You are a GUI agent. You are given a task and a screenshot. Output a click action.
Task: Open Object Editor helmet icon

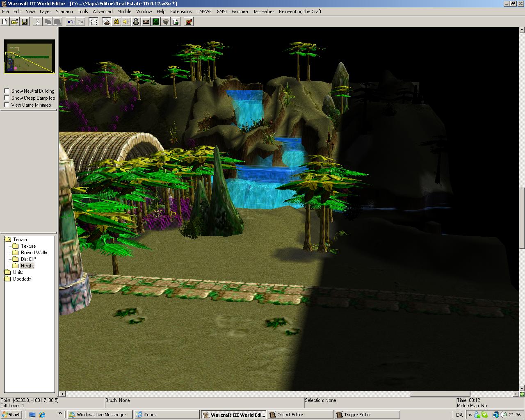pyautogui.click(x=136, y=22)
